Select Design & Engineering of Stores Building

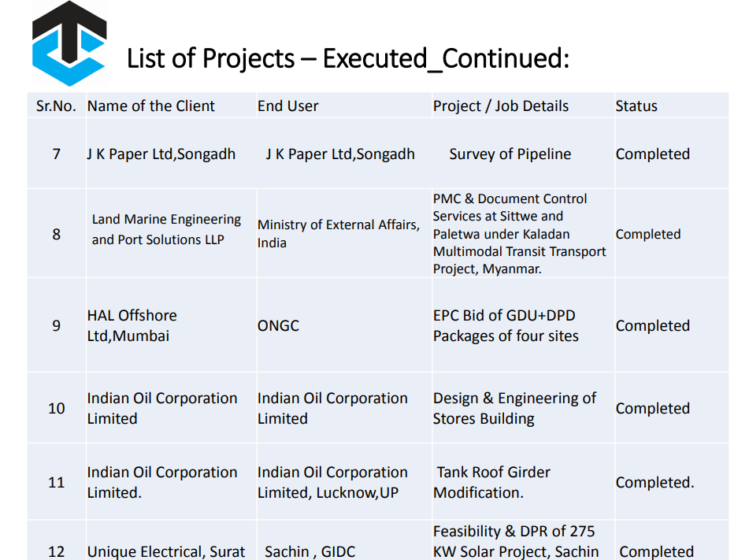coord(514,408)
